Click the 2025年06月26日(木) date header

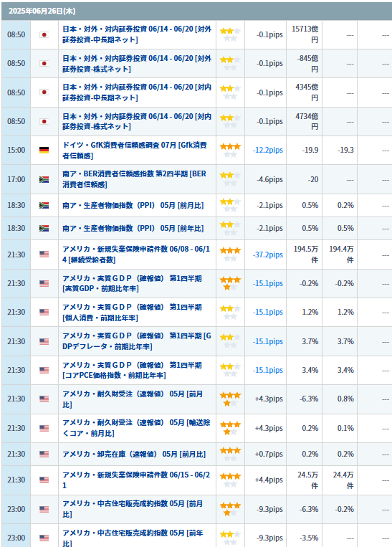(42, 11)
